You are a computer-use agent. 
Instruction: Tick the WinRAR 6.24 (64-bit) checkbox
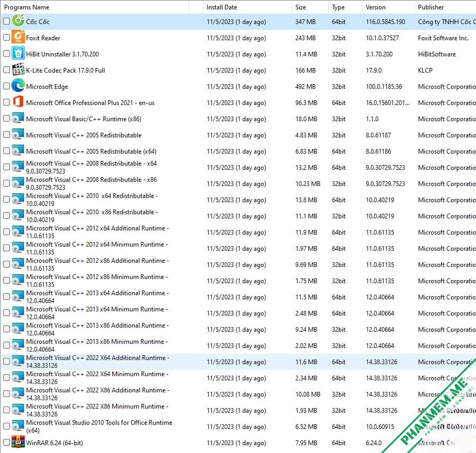pos(6,443)
